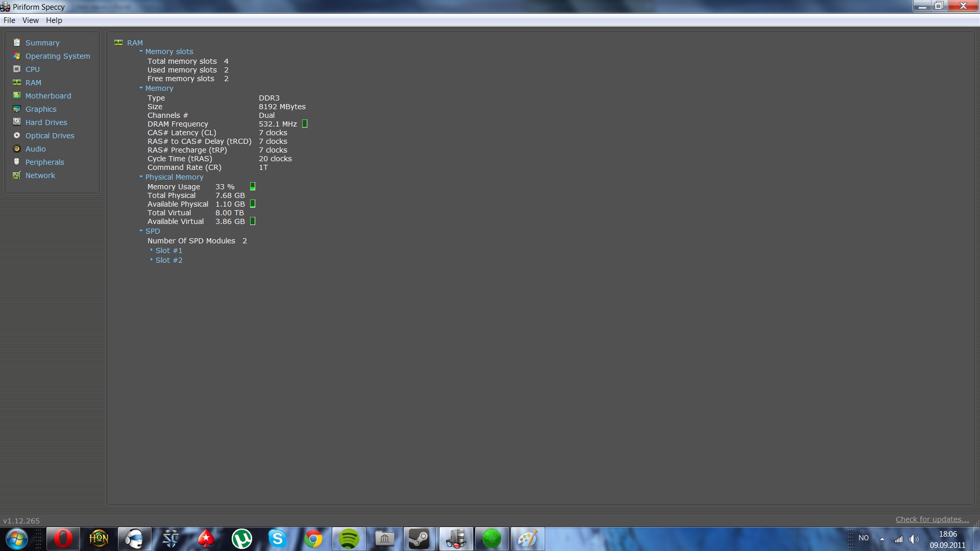This screenshot has width=980, height=551.
Task: Collapse the Memory section
Action: pos(141,88)
